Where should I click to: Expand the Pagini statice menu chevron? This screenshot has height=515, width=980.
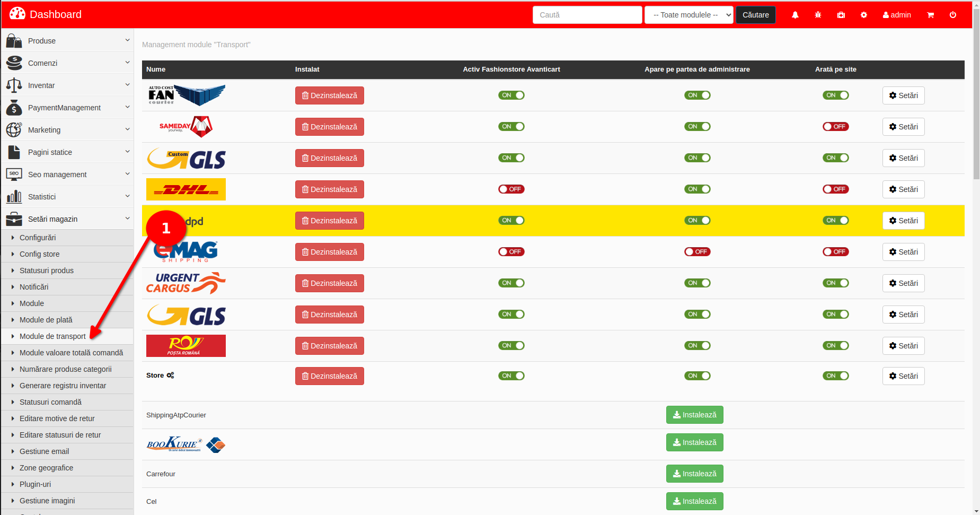click(x=127, y=152)
